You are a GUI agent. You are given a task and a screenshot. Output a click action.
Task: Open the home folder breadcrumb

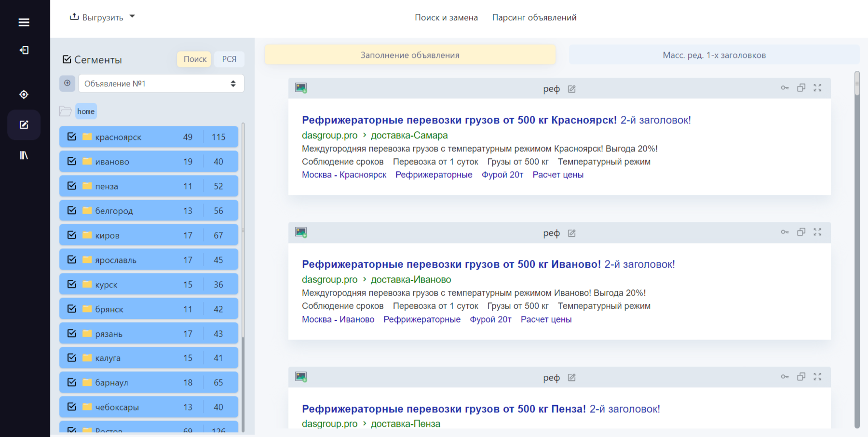(86, 111)
